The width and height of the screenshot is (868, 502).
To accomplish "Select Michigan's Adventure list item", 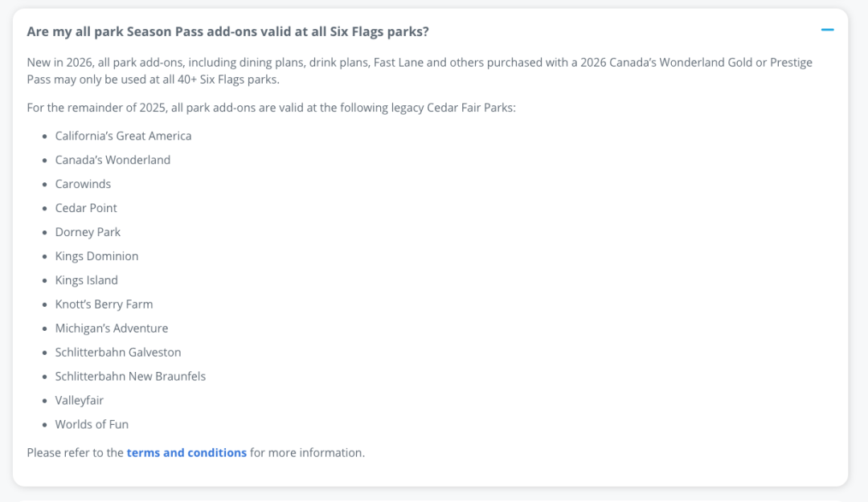I will (x=111, y=329).
